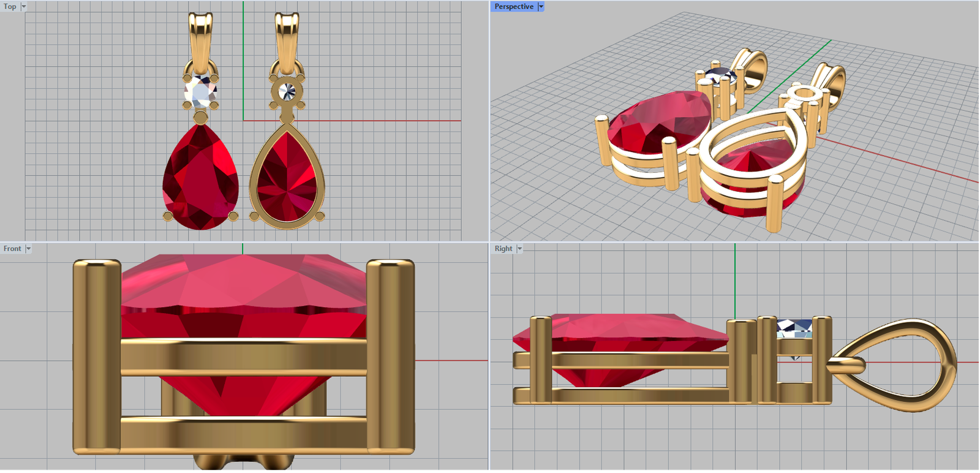
Task: Open the Perspective viewport dropdown arrow
Action: click(x=541, y=7)
